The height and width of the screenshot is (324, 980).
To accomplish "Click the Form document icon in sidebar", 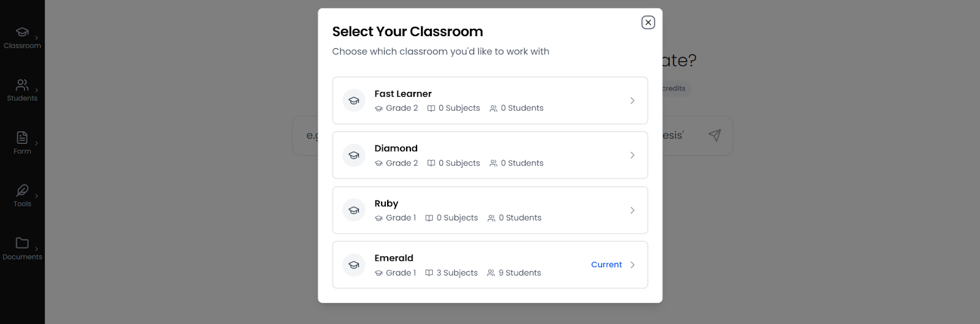I will click(22, 138).
